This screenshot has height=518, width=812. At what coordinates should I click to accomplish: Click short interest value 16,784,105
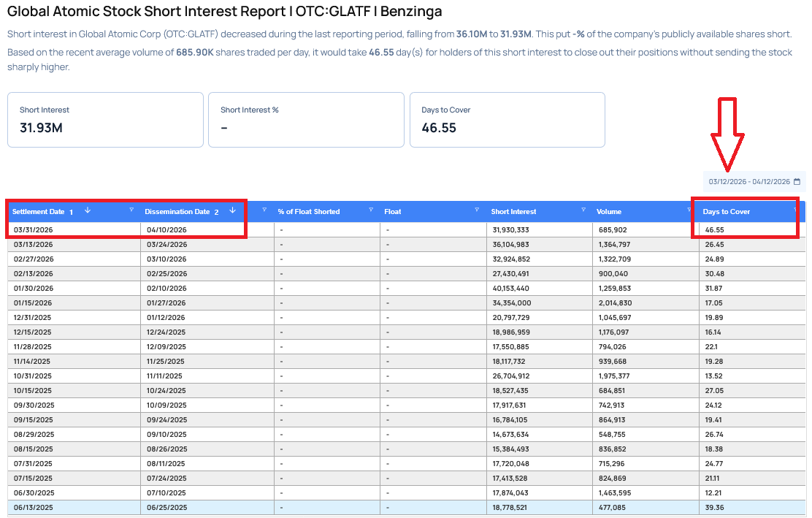pos(510,419)
